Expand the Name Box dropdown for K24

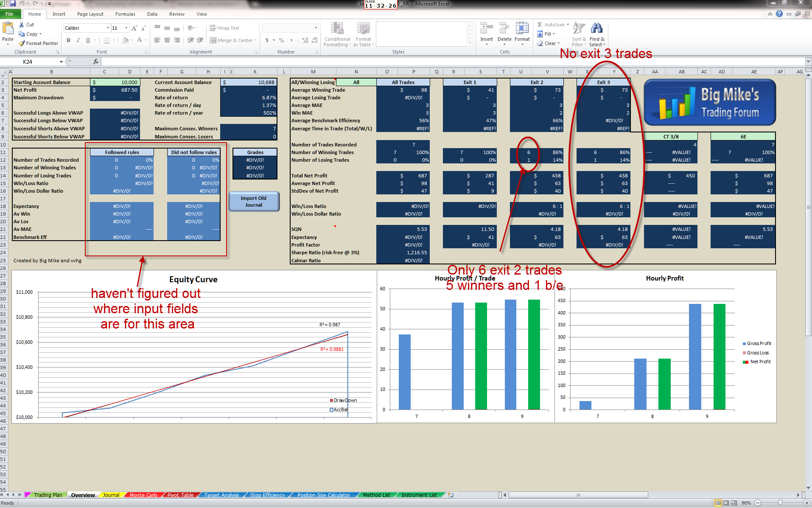coord(61,62)
